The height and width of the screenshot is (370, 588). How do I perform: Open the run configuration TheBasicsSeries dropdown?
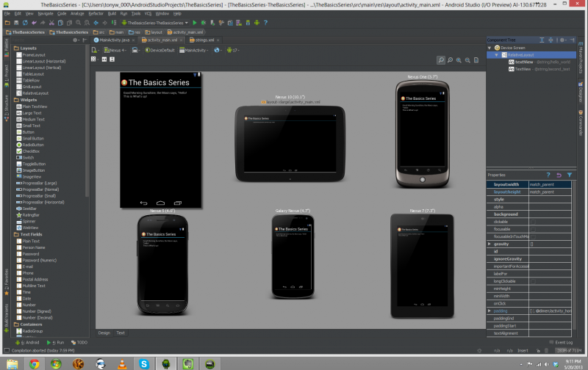tap(155, 23)
